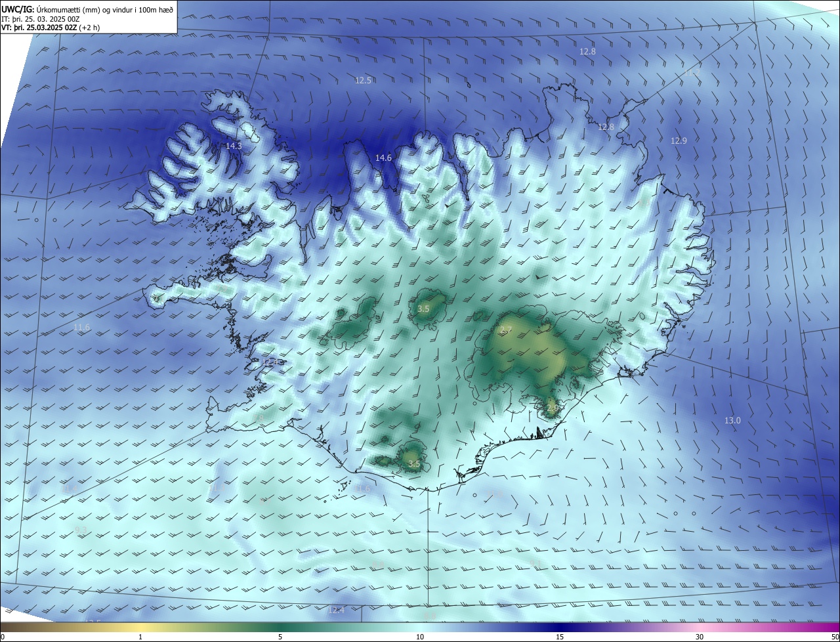The width and height of the screenshot is (840, 642).
Task: Click the 5 tick on the color scale
Action: (x=280, y=637)
